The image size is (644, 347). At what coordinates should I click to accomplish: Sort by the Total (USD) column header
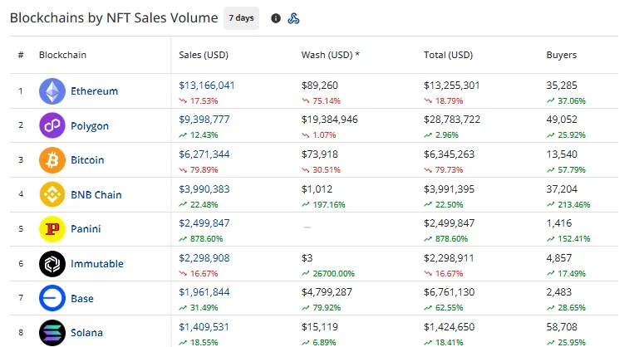[x=448, y=55]
